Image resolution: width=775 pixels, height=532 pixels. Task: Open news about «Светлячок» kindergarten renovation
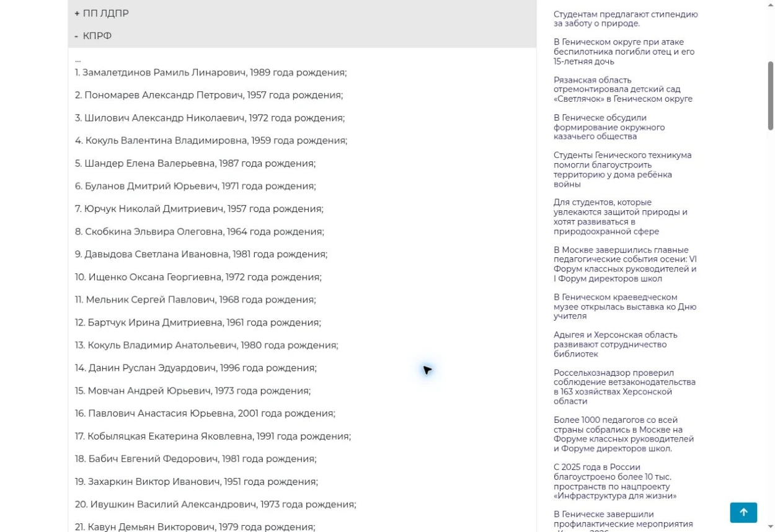[623, 89]
